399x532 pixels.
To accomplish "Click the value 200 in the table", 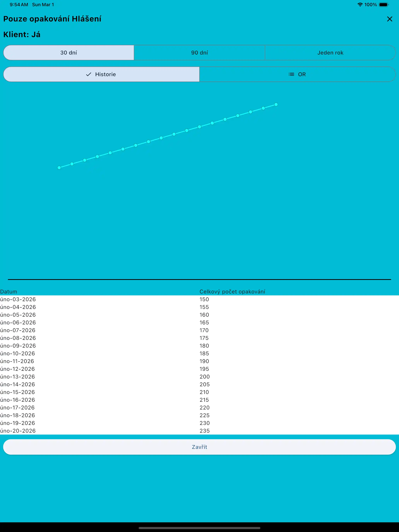I will [x=205, y=377].
